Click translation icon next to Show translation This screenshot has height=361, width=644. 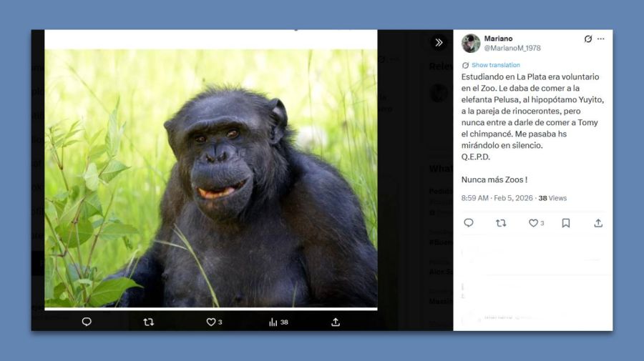coord(465,65)
